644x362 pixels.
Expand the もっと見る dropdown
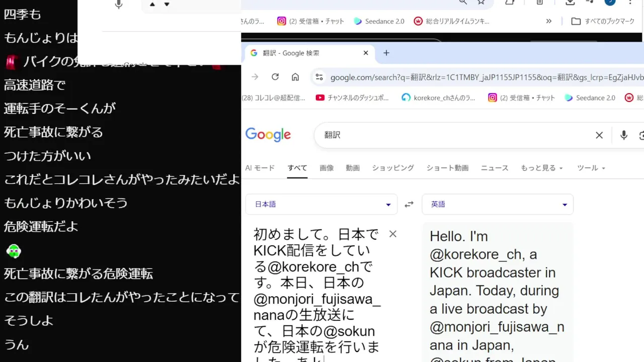[x=542, y=168]
